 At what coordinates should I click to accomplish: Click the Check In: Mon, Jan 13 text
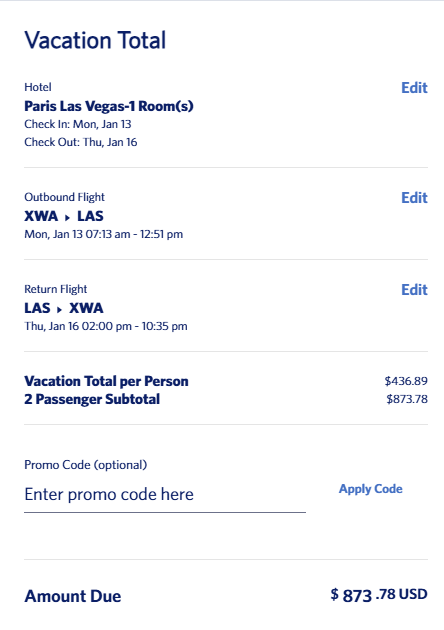[78, 124]
